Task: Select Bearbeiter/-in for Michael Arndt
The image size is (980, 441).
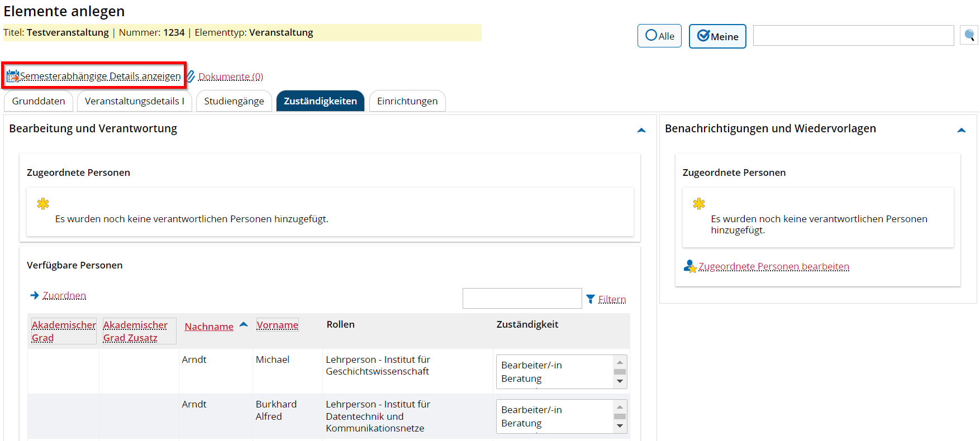Action: (x=531, y=365)
